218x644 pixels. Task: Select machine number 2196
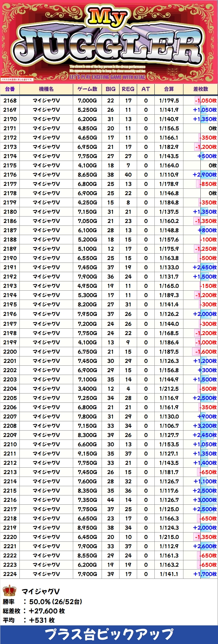coord(10,314)
